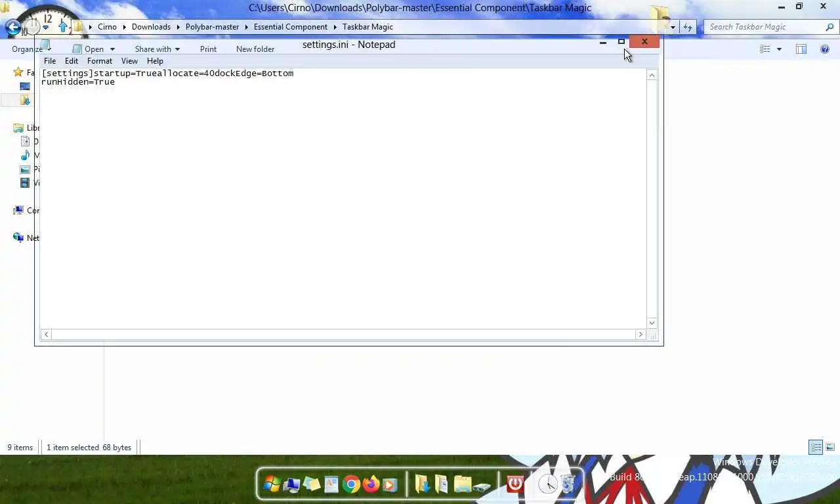
Task: Launch the Sticky Notes dock icon
Action: tap(312, 484)
